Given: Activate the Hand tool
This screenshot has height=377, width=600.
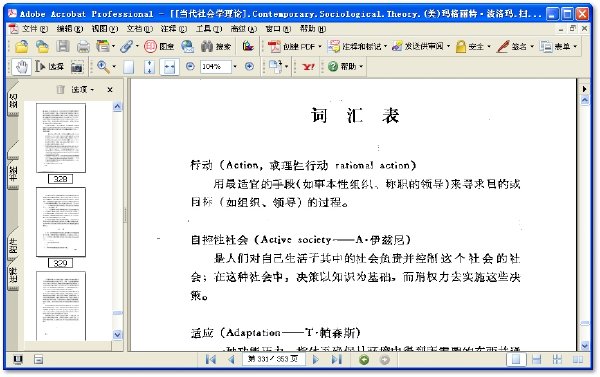Looking at the screenshot, I should 22,67.
